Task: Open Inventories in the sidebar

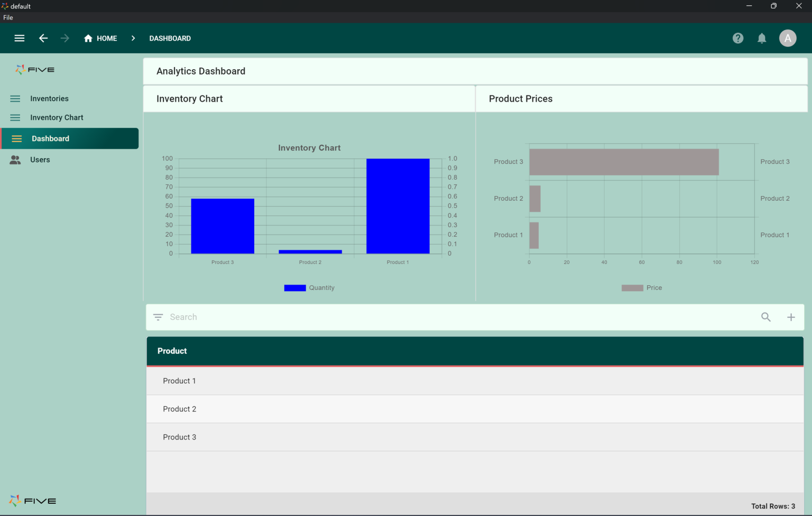Action: coord(49,99)
